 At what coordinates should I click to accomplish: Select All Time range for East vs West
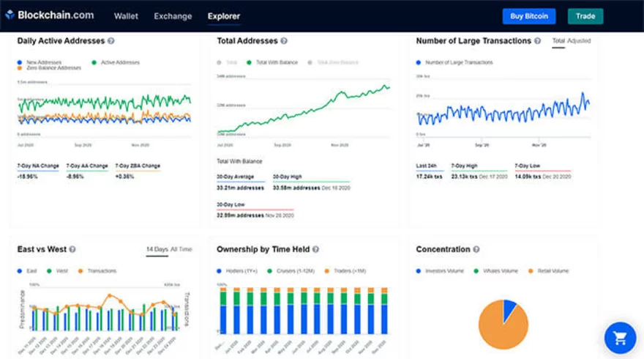[x=181, y=250]
